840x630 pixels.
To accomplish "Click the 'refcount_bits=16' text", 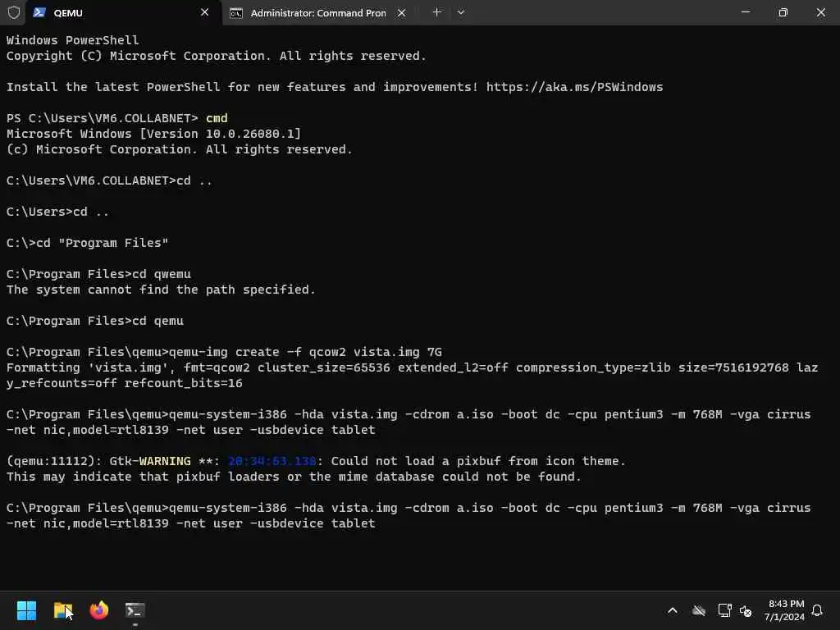I will tap(184, 383).
